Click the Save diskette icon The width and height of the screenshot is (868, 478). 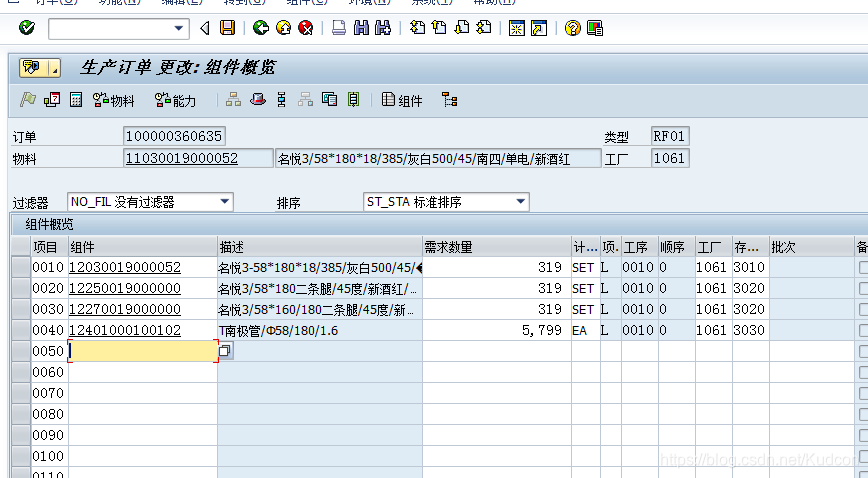pyautogui.click(x=227, y=28)
